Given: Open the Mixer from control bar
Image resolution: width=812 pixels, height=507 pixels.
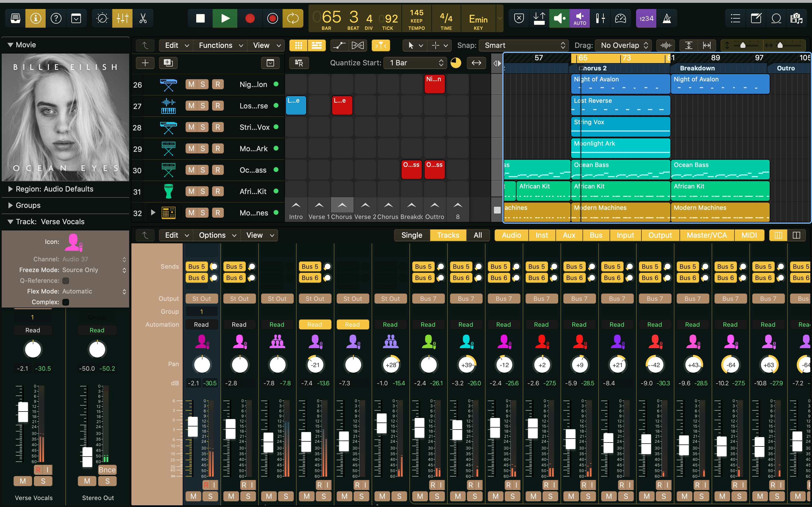Looking at the screenshot, I should pyautogui.click(x=122, y=18).
